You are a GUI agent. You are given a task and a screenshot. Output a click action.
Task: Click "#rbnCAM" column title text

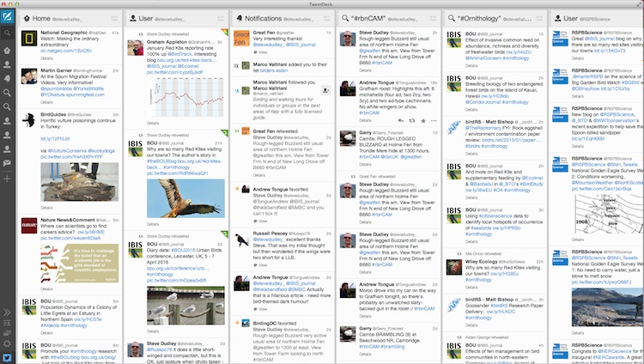[368, 19]
